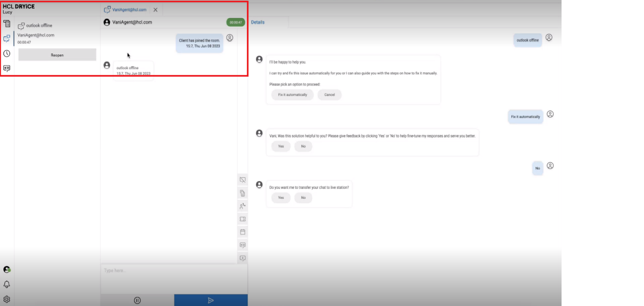Click the I'll be happy to help text
Viewport: 644px width, 306px height.
click(x=288, y=62)
